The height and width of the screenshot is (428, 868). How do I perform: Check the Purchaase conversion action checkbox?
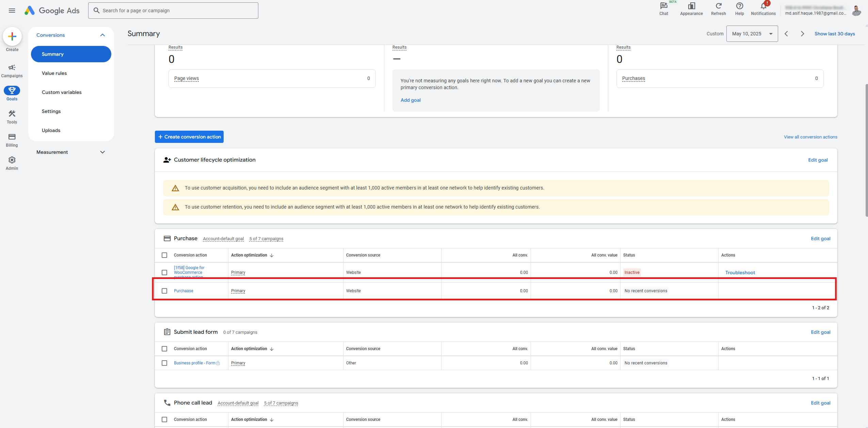coord(164,291)
